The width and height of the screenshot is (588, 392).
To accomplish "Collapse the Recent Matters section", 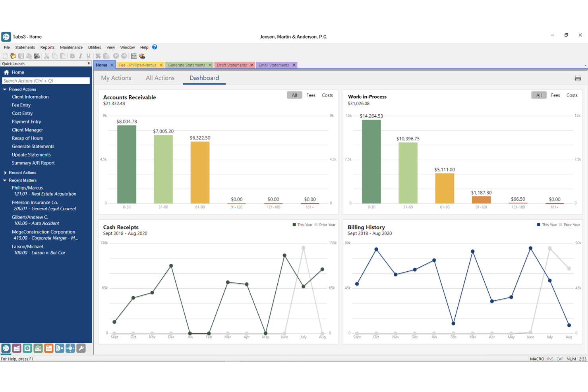I will [5, 180].
